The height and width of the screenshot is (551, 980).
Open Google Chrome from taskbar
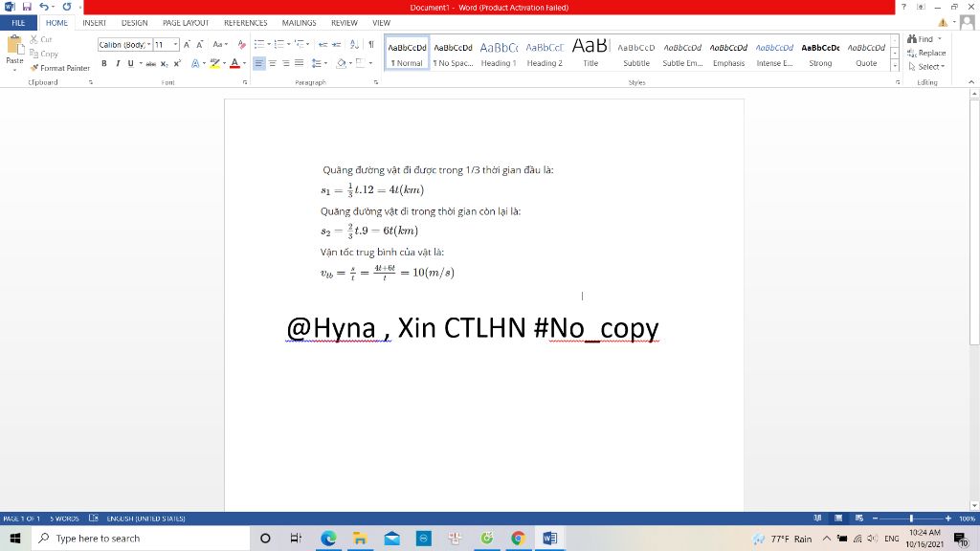point(518,538)
